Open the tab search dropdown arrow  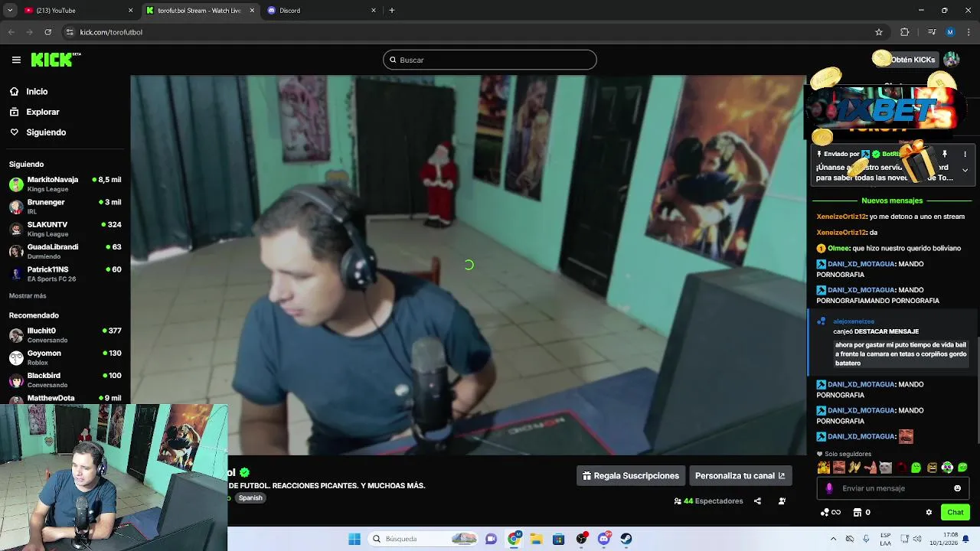10,11
